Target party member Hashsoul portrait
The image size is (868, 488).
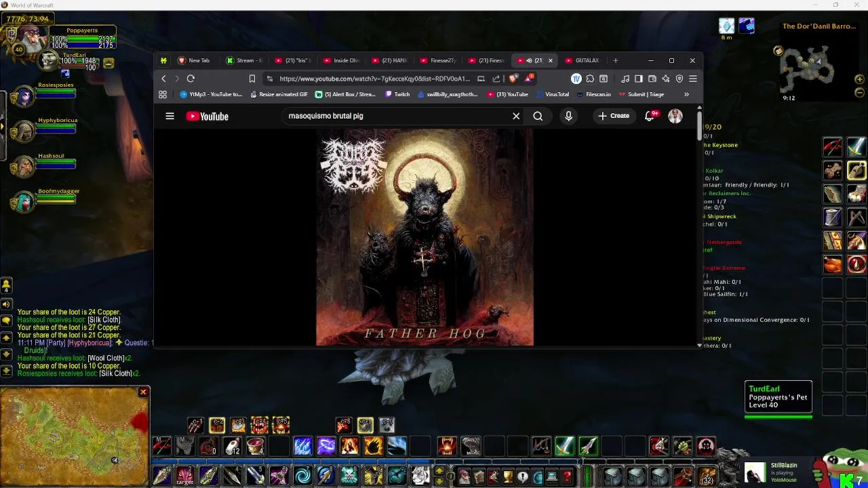pyautogui.click(x=24, y=167)
